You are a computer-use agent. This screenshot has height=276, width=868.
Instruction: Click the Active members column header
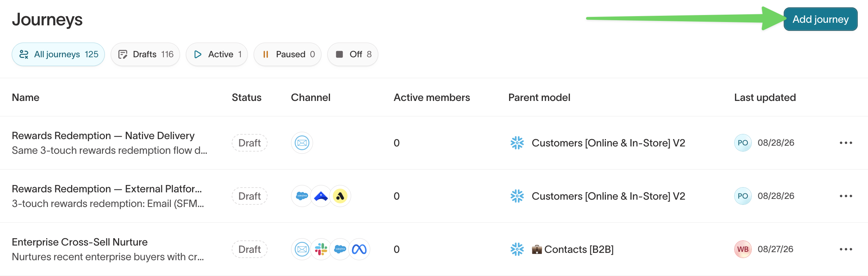coord(432,98)
